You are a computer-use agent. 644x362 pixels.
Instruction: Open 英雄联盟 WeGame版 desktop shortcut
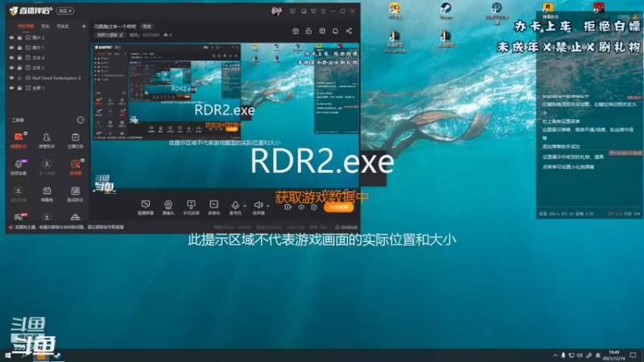pos(394,41)
